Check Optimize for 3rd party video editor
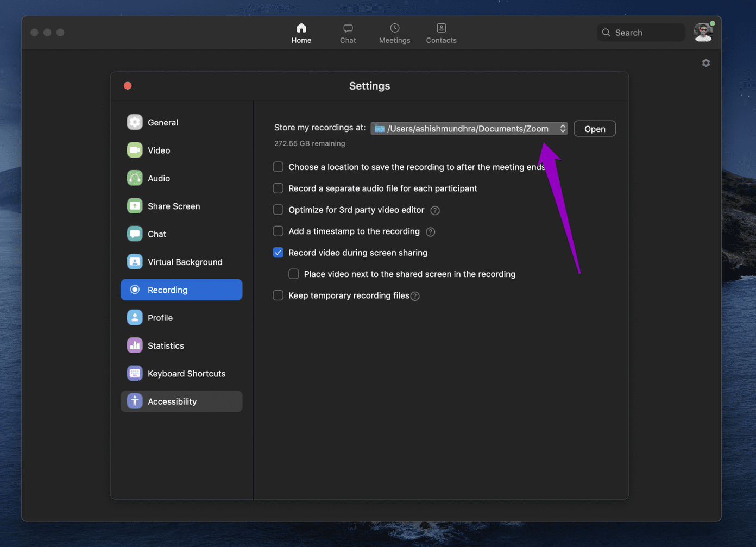Image resolution: width=756 pixels, height=547 pixels. click(278, 210)
